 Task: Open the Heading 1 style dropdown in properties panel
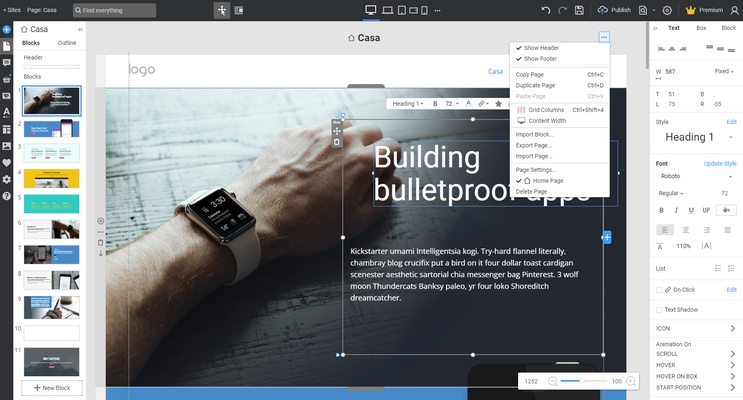pyautogui.click(x=696, y=137)
